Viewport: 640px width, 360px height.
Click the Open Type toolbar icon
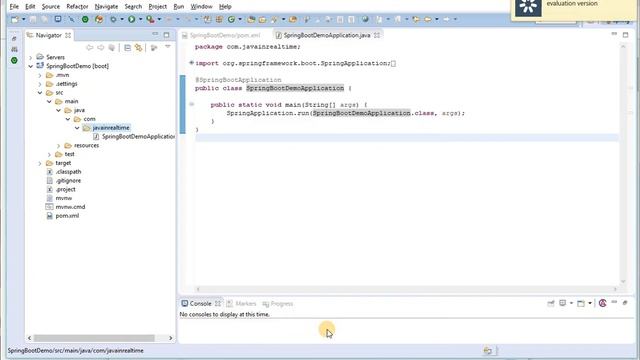click(x=251, y=19)
